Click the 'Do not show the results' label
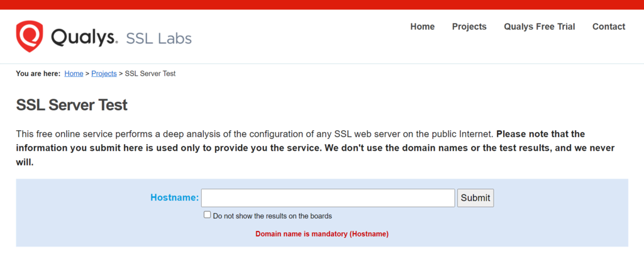Viewport: 644px width, 256px height. (x=272, y=216)
